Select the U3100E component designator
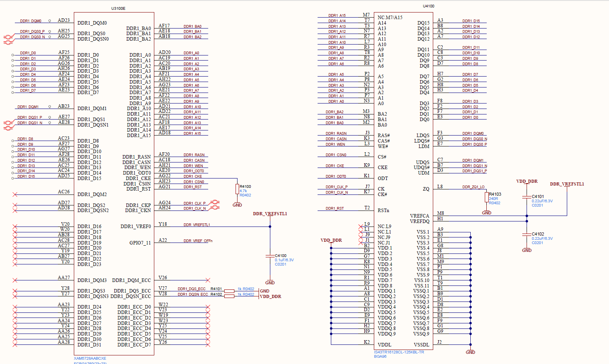The height and width of the screenshot is (364, 609). [x=118, y=8]
